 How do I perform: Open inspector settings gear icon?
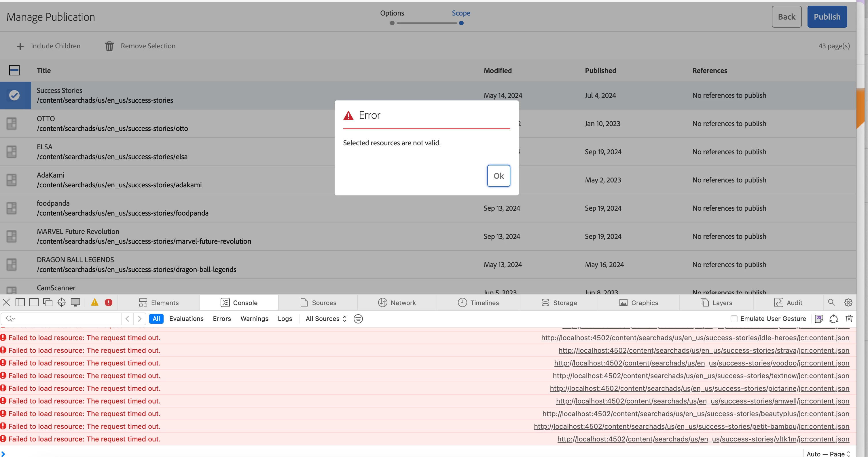click(848, 302)
